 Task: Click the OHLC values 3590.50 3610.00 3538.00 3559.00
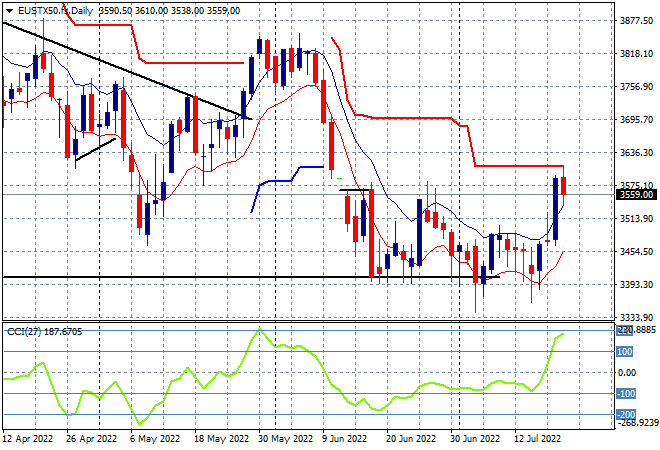[x=169, y=11]
